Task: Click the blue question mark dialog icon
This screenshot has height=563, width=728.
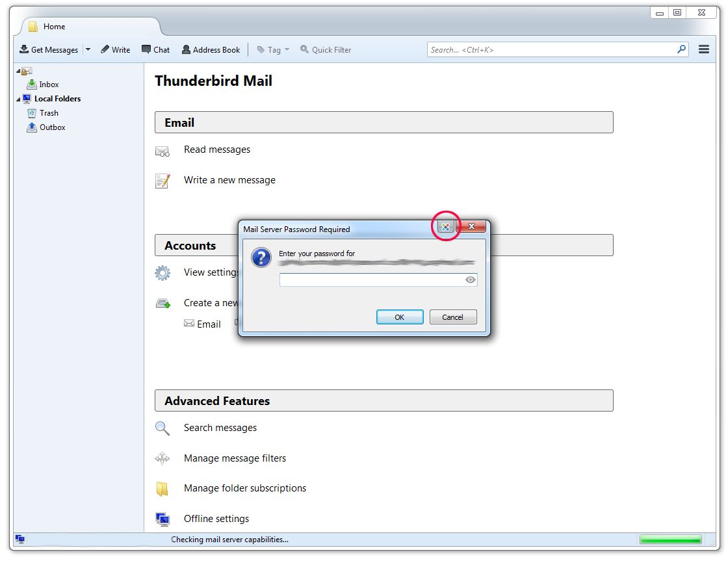Action: click(x=261, y=258)
